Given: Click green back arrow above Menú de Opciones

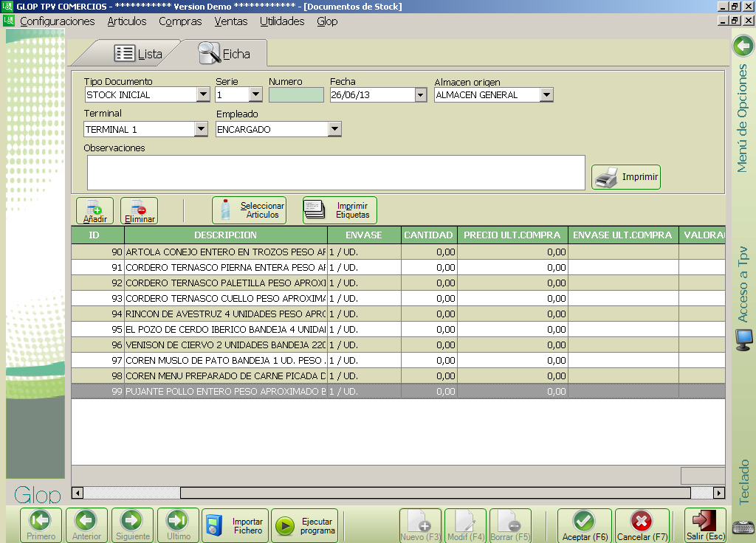Looking at the screenshot, I should [743, 46].
